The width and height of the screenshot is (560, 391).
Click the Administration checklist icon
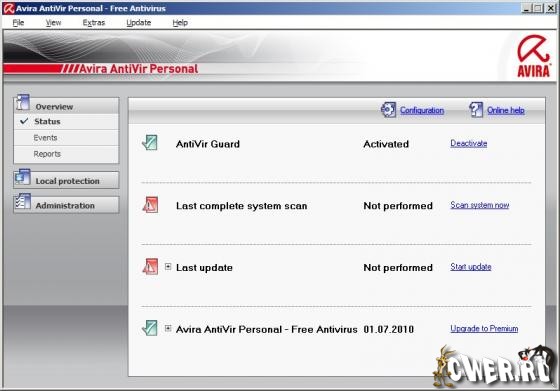22,202
